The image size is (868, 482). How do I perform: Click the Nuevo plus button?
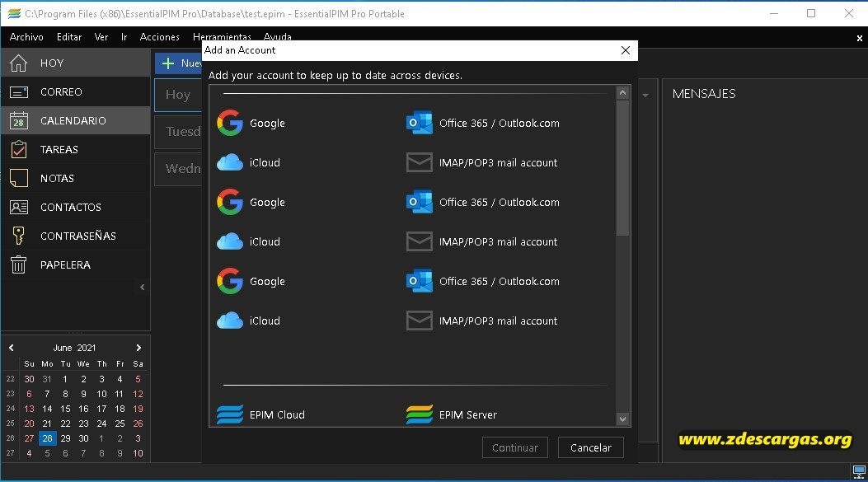click(178, 63)
